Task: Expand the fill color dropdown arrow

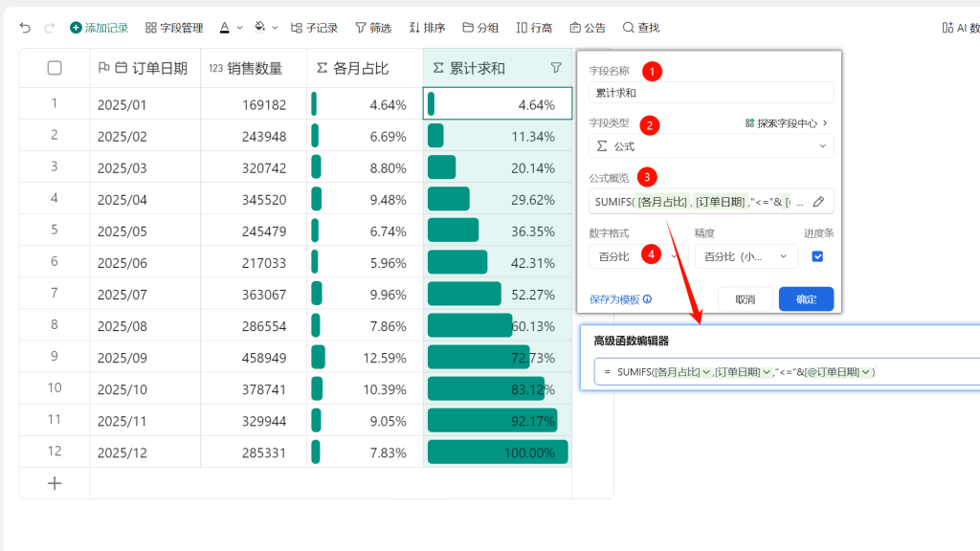Action: (275, 28)
